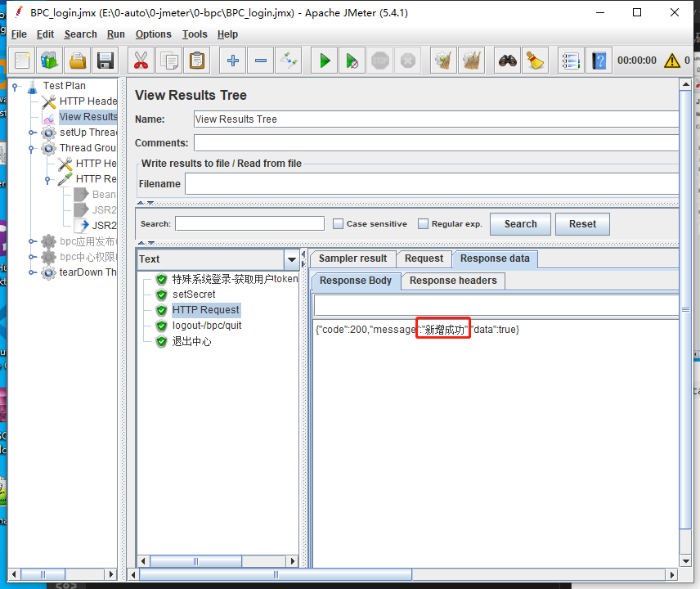Start the test with the green play icon
The image size is (700, 589).
pos(325,61)
